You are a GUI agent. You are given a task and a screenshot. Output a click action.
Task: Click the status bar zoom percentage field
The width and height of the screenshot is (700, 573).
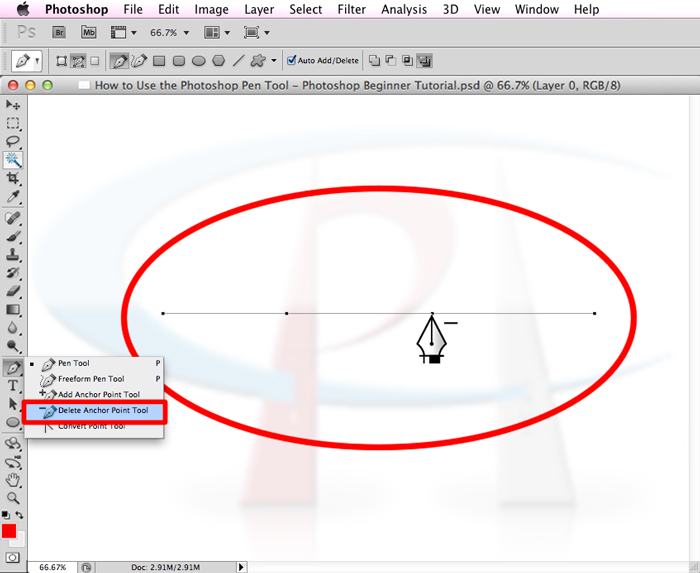[x=52, y=567]
